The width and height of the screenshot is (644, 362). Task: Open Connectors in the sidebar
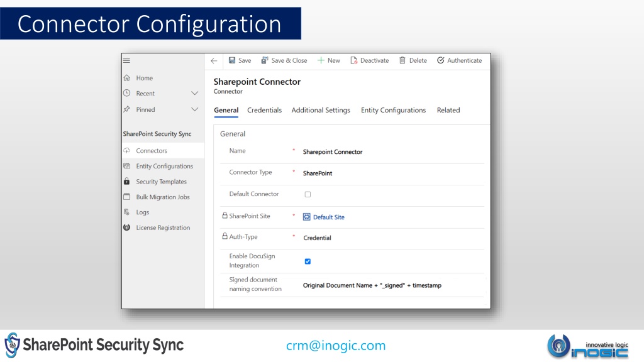pyautogui.click(x=152, y=151)
